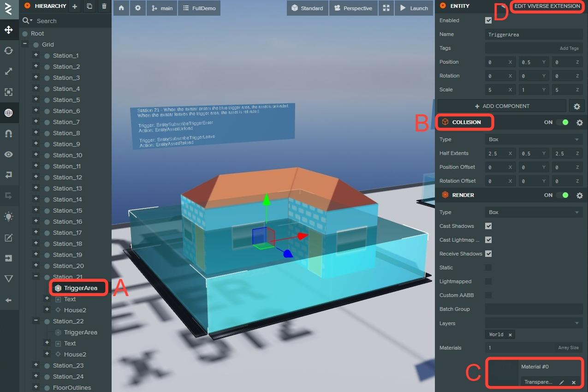Open the Collision Type dropdown
588x392 pixels.
click(533, 139)
